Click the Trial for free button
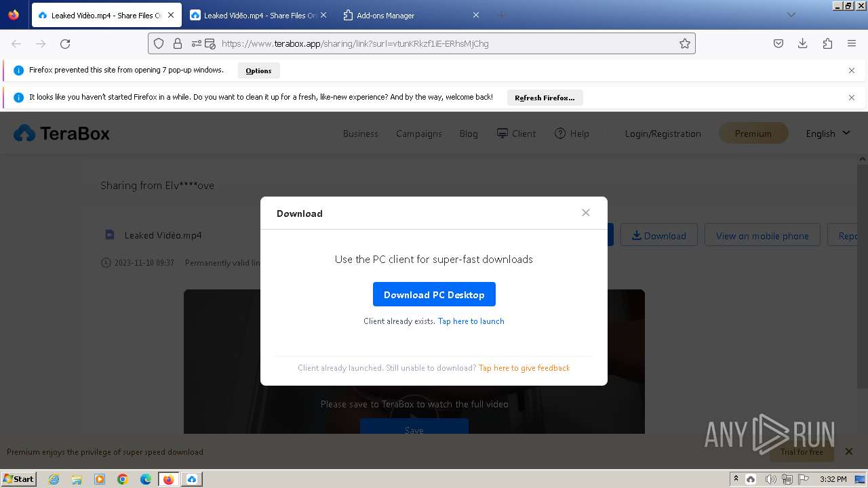 coord(802,452)
